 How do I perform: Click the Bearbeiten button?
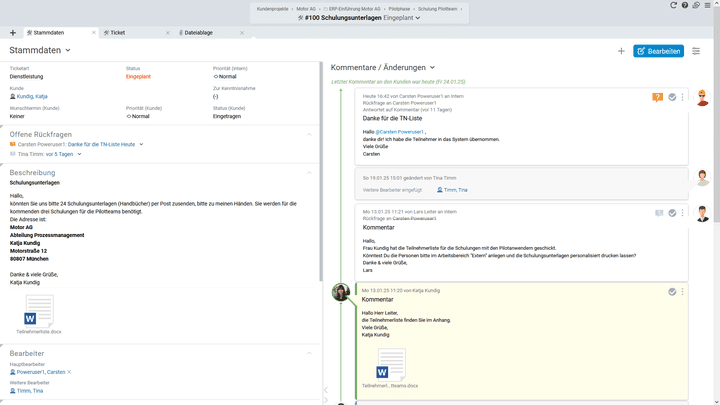(x=658, y=51)
